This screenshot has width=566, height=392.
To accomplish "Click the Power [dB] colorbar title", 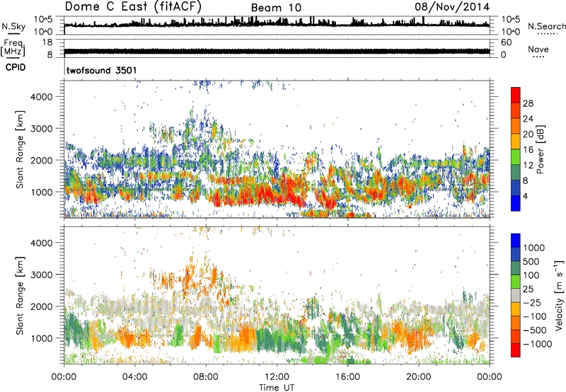I will pos(540,149).
